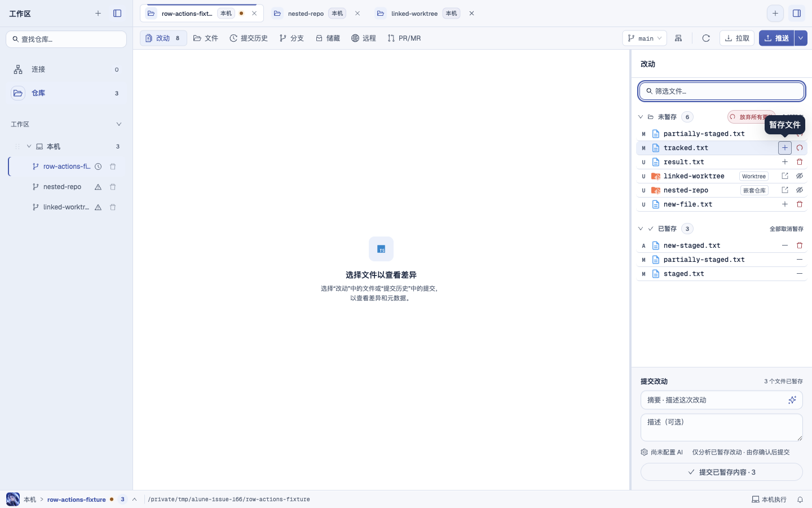Collapse the 已暂存 staged section
The height and width of the screenshot is (508, 812).
pyautogui.click(x=641, y=229)
